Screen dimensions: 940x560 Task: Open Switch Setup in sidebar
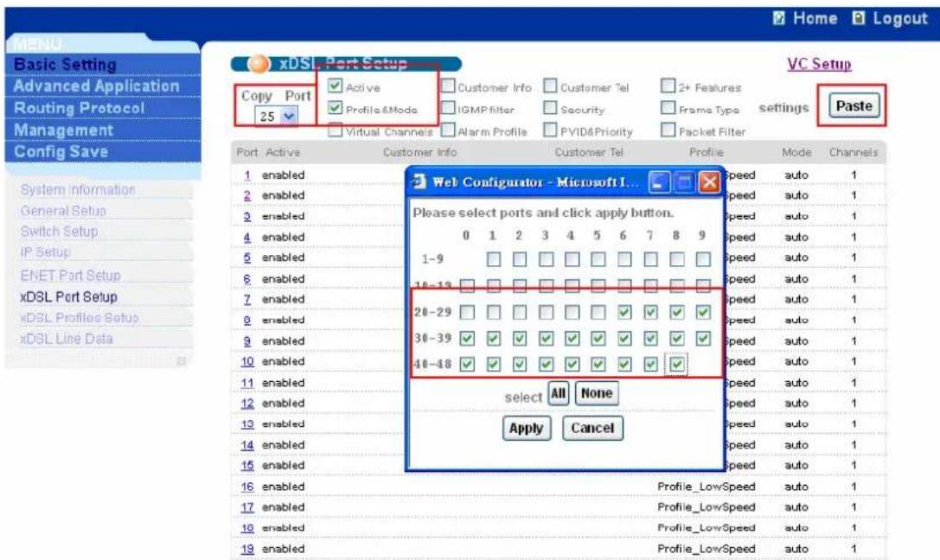point(59,232)
